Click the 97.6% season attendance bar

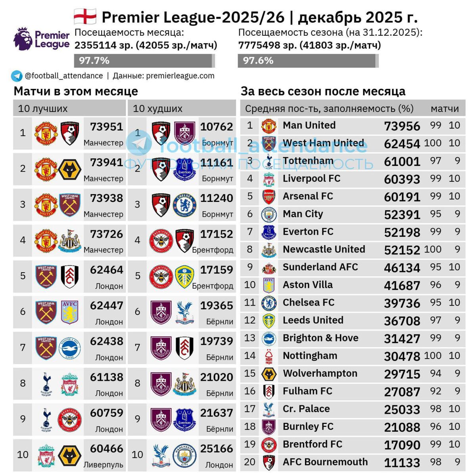[308, 61]
